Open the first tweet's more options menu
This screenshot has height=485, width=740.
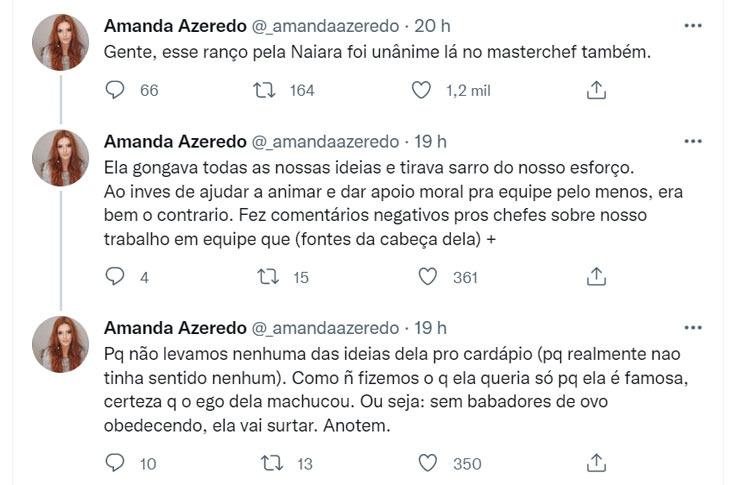[x=692, y=25]
